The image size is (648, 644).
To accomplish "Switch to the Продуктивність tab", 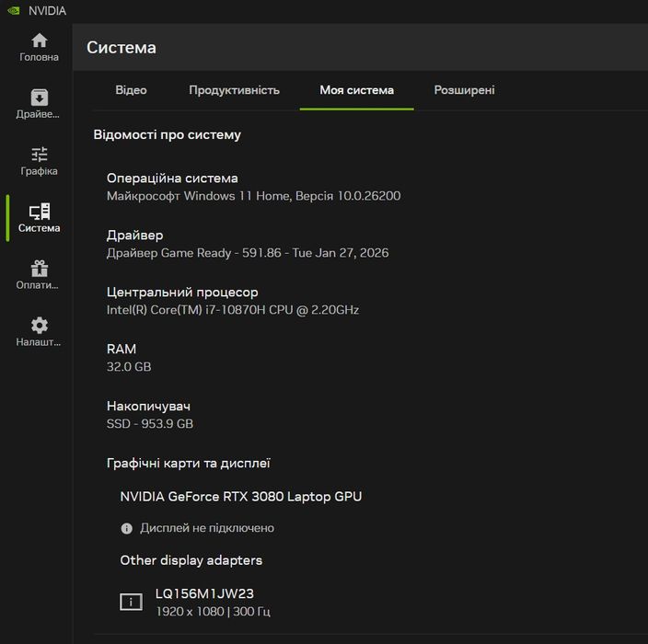I will [x=234, y=90].
